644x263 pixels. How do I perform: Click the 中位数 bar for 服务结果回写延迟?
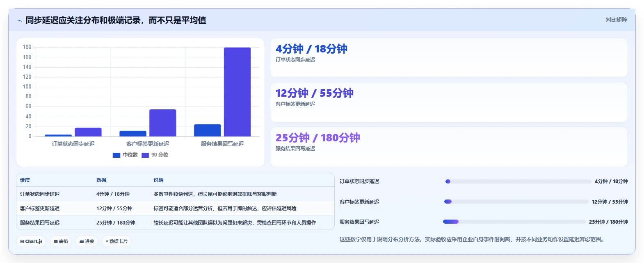(208, 130)
